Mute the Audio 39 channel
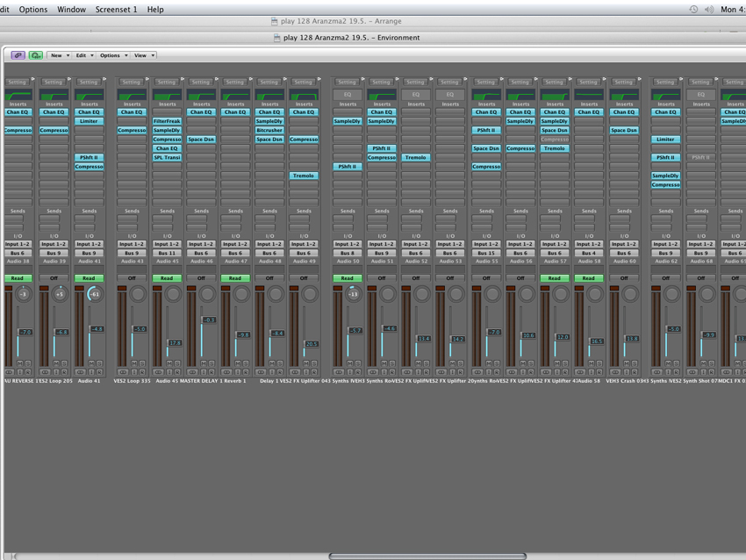Viewport: 746px width, 560px height. 56,363
